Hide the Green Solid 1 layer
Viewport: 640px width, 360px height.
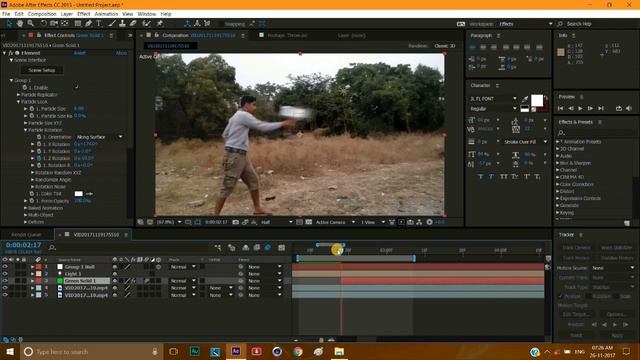(5, 281)
